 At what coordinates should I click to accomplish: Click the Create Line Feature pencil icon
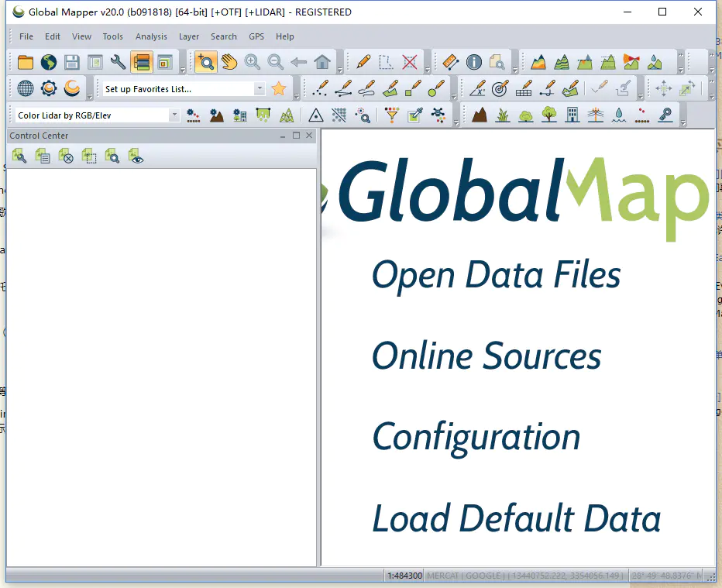(x=343, y=88)
